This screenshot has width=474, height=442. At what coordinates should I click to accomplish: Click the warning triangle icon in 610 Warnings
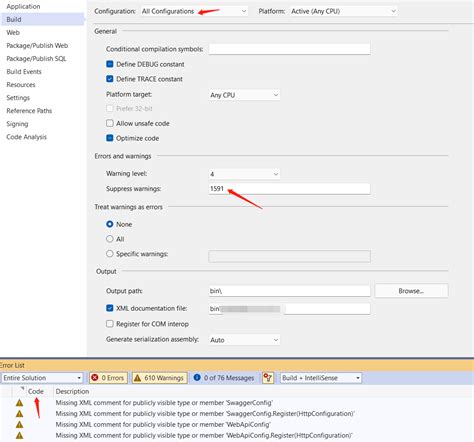tap(137, 378)
